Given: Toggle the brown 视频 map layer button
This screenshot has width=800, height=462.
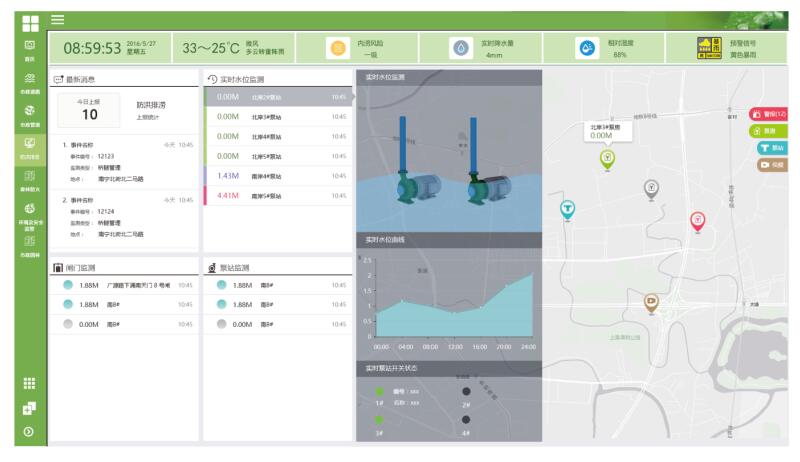Looking at the screenshot, I should click(x=771, y=165).
